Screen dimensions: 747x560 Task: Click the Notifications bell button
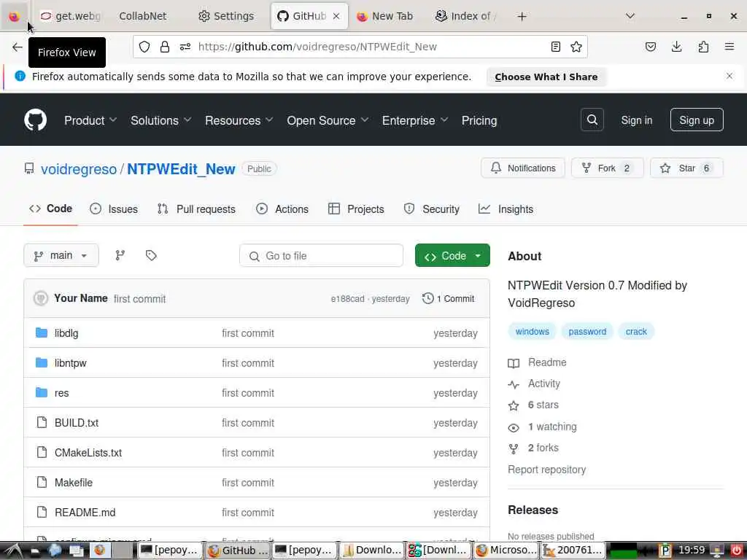pyautogui.click(x=522, y=168)
